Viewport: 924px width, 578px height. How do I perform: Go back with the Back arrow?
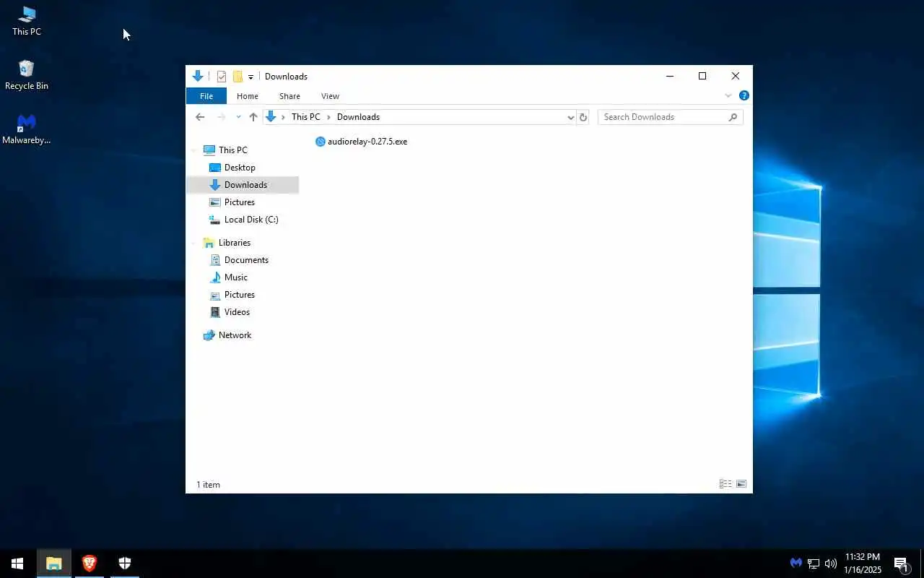click(x=200, y=117)
